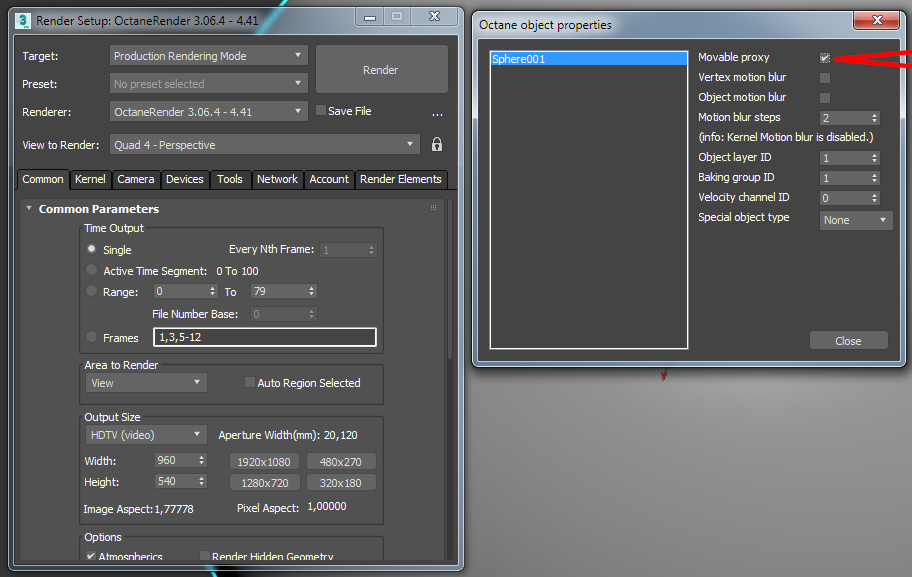Switch to the Common tab
The image size is (912, 577).
pyautogui.click(x=43, y=179)
